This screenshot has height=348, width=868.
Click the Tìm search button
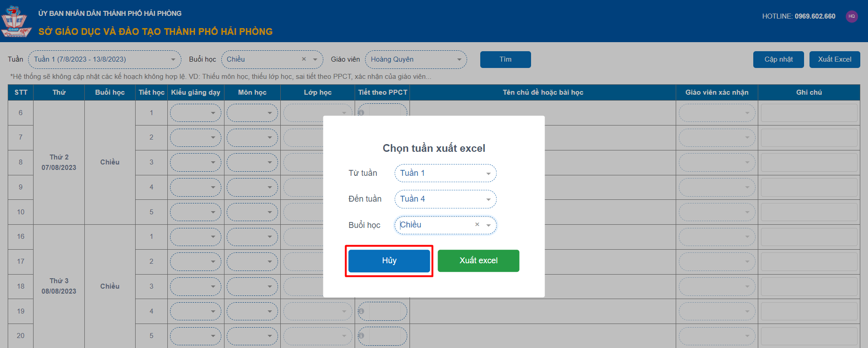[x=505, y=59]
